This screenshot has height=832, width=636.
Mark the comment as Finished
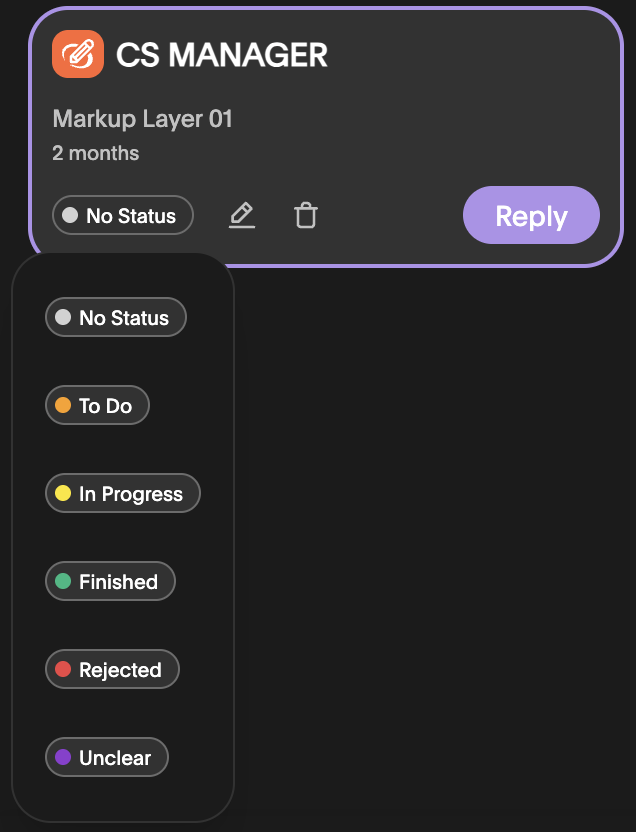tap(110, 582)
